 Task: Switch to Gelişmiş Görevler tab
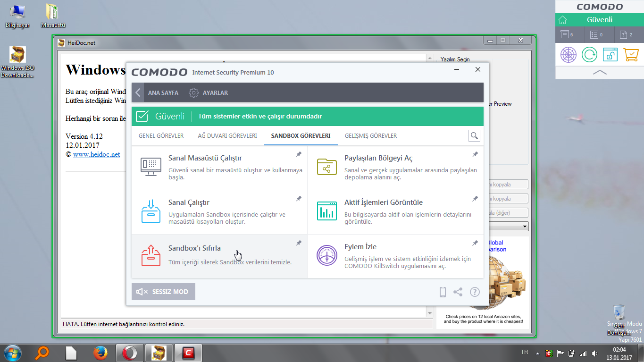(371, 136)
